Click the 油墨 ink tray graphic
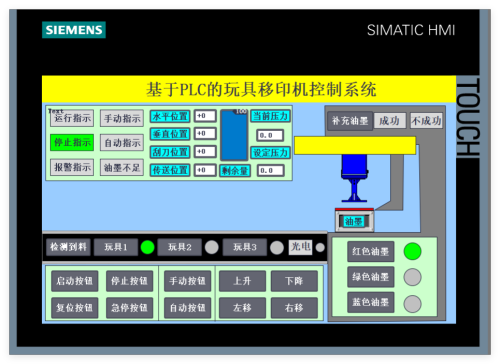 point(354,221)
